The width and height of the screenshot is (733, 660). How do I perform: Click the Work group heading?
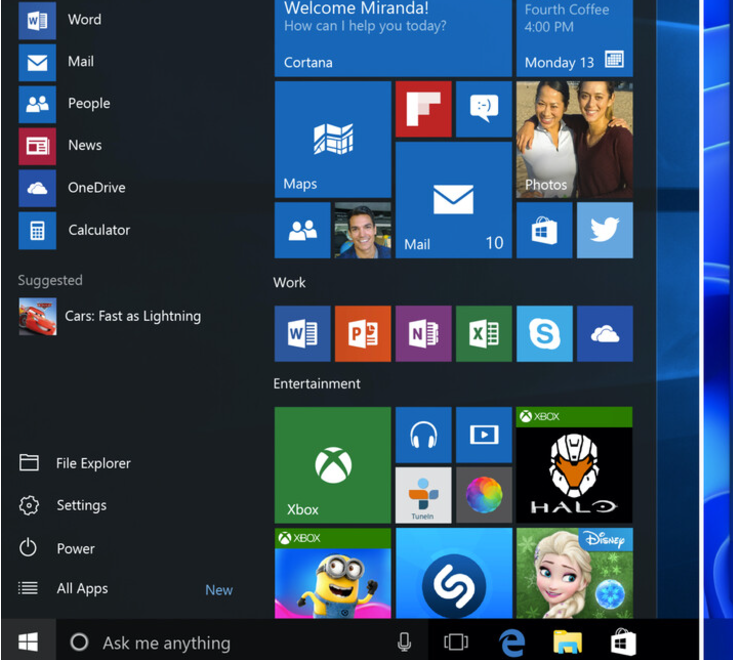(289, 282)
